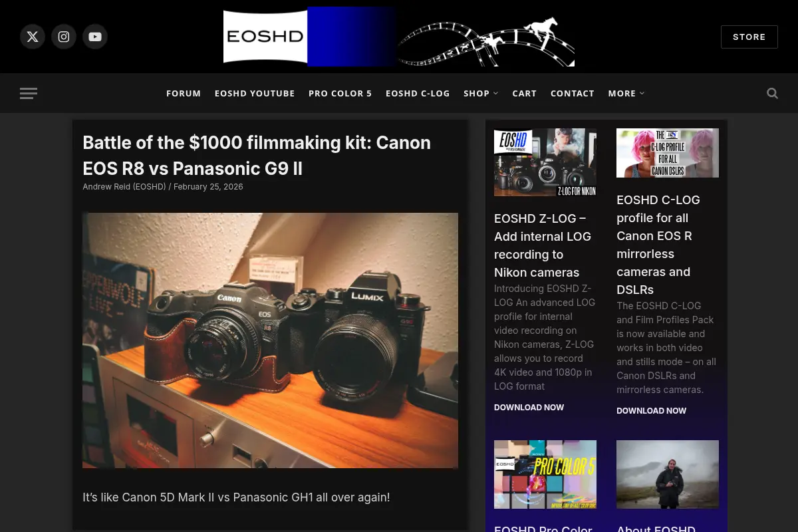
Task: Open the EOSHD C-LOG nav item
Action: [418, 93]
